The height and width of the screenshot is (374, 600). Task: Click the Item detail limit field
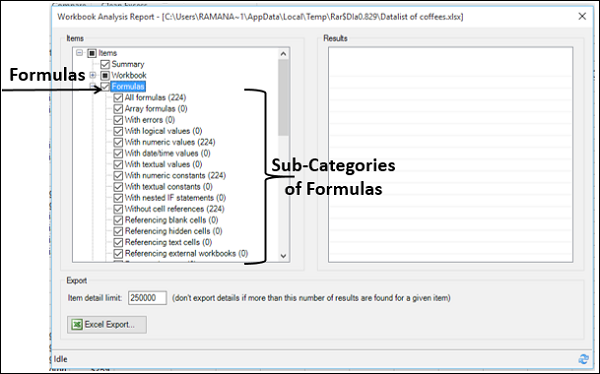(147, 298)
